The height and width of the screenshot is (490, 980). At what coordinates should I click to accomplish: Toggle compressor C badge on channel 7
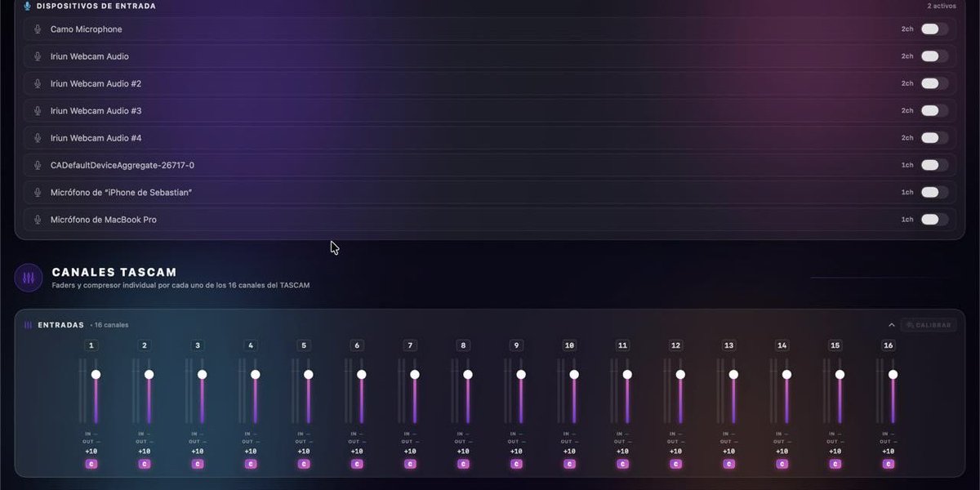[x=410, y=464]
